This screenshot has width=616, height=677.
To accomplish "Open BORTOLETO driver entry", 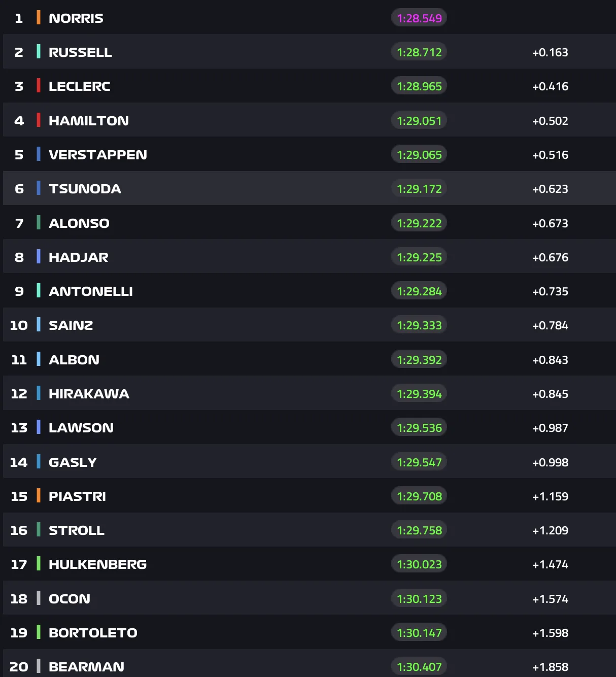I will coord(93,633).
